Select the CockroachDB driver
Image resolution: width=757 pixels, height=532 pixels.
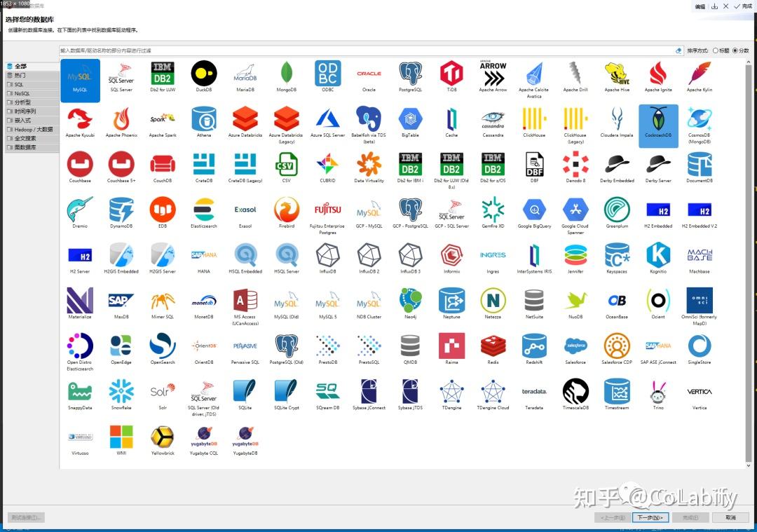coord(658,126)
